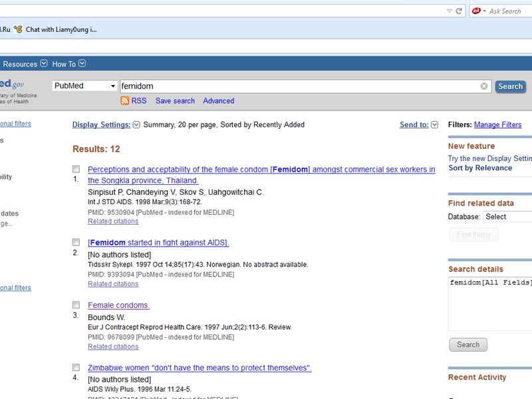The image size is (532, 399).
Task: Check the box beside Female condoms result
Action: [x=76, y=305]
